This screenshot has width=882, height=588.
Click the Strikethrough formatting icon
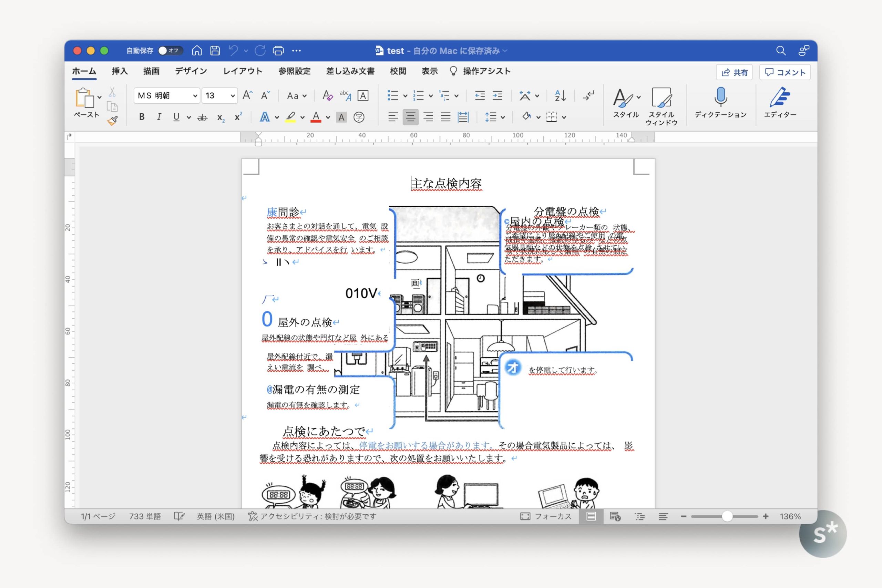coord(202,117)
